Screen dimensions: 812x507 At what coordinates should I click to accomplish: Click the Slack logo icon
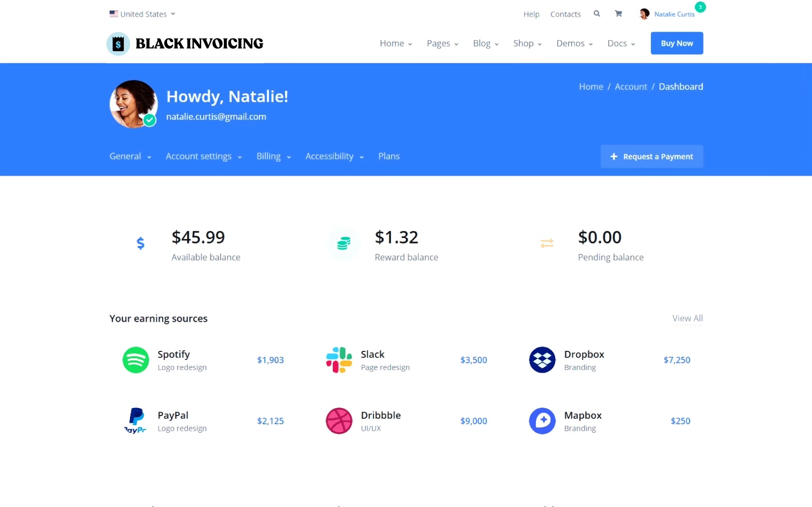point(339,360)
